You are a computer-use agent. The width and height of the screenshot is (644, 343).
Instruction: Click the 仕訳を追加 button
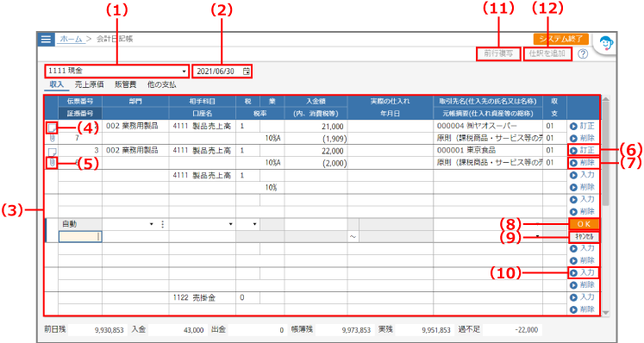tap(547, 53)
